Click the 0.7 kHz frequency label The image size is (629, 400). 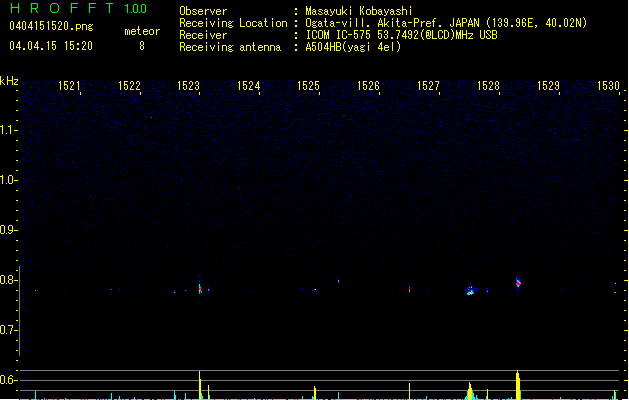click(x=8, y=330)
